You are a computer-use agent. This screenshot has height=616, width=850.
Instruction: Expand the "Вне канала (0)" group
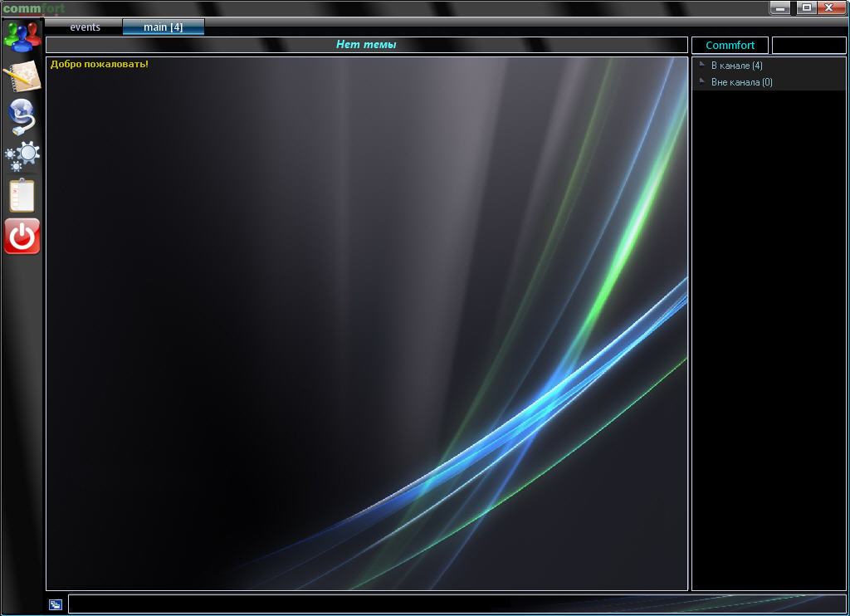tap(701, 81)
